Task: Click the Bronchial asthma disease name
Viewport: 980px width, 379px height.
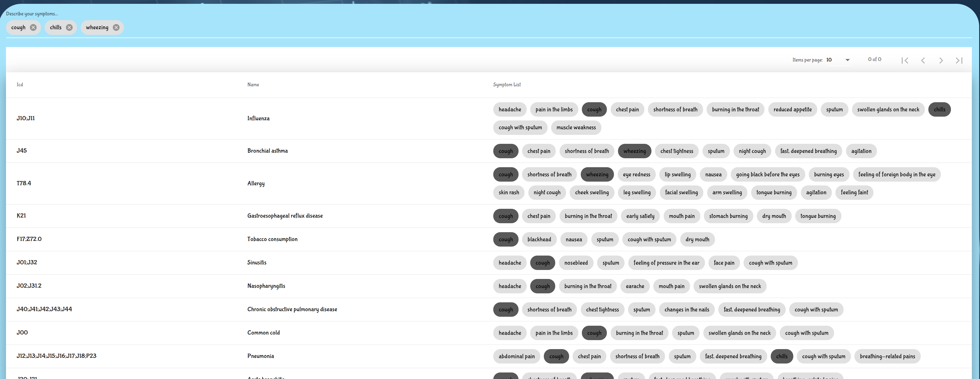Action: (267, 151)
